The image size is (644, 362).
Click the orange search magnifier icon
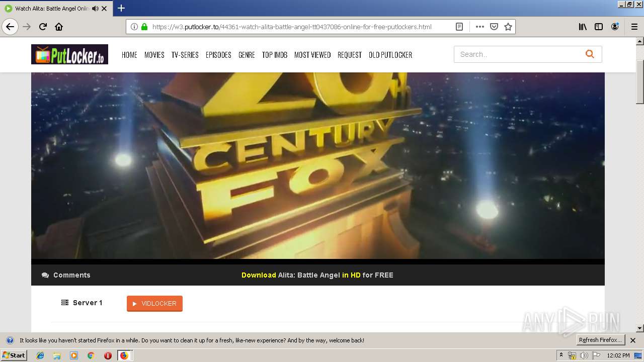click(x=590, y=54)
